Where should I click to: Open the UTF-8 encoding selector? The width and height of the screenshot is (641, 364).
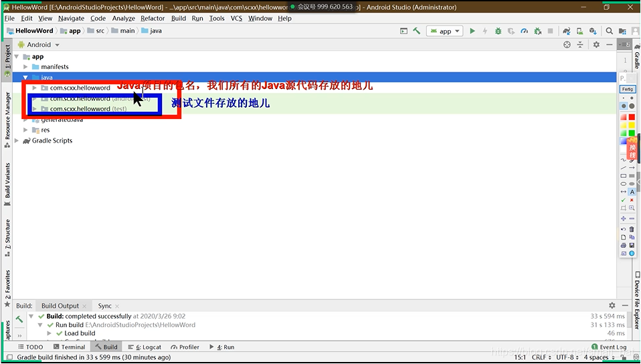coord(567,357)
